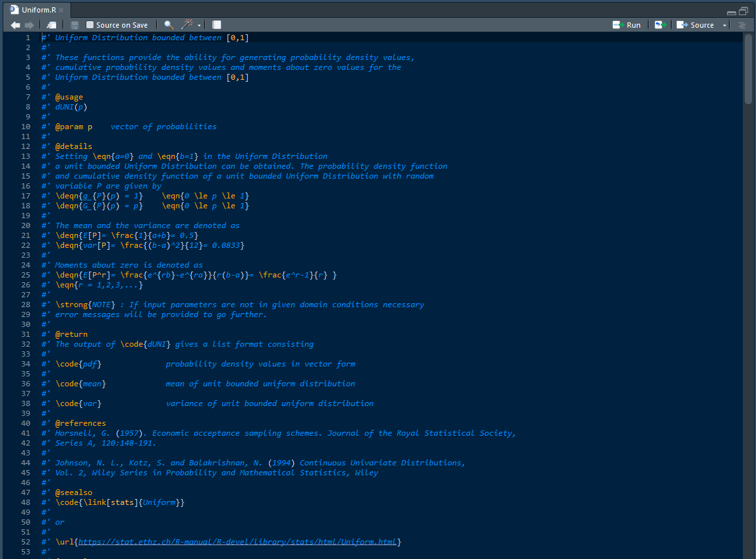Click the "\code{mean}" text
This screenshot has width=756, height=559.
click(x=80, y=384)
